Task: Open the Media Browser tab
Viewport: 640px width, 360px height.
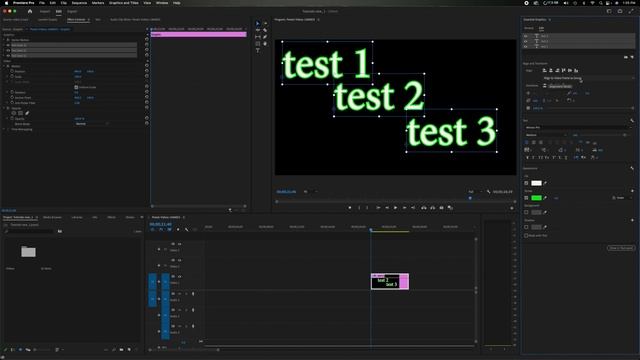Action: (52, 217)
